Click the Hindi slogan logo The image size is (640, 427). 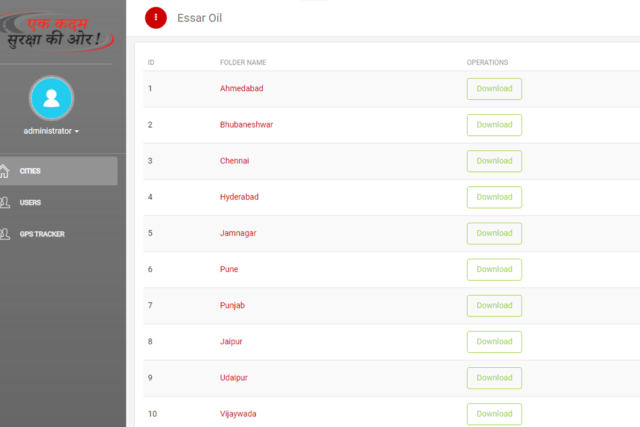click(x=55, y=32)
